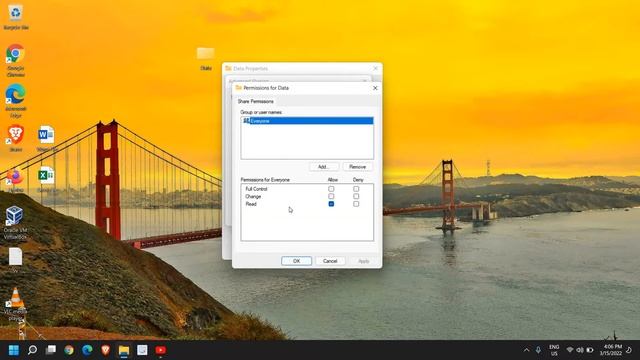The height and width of the screenshot is (360, 640).
Task: Confirm with the OK button
Action: click(x=296, y=261)
